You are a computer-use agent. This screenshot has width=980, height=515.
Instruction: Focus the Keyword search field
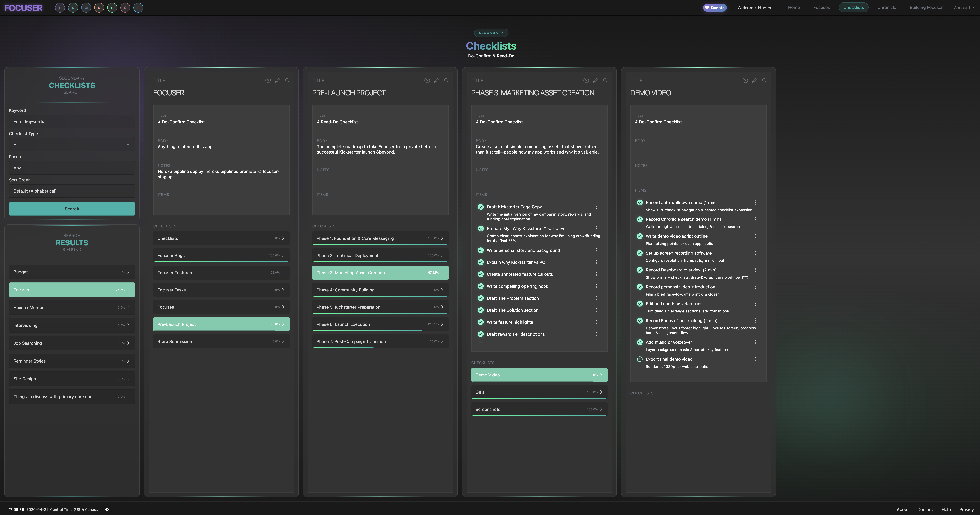pyautogui.click(x=72, y=121)
